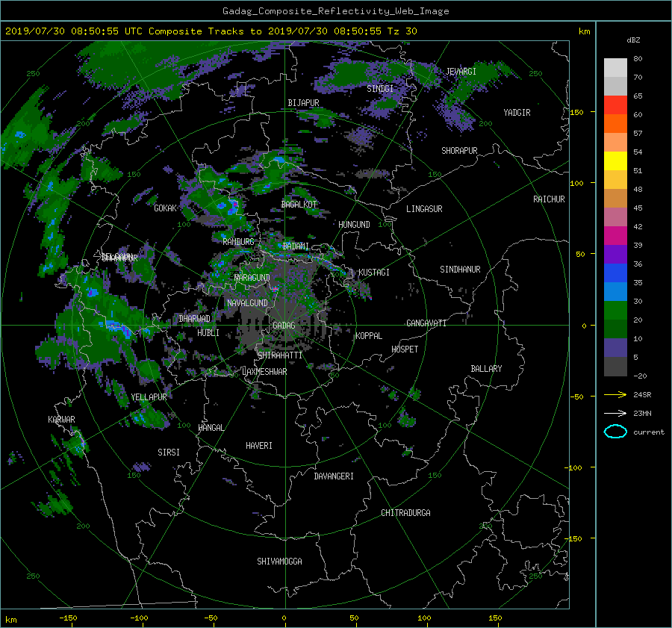This screenshot has width=672, height=628.
Task: Click the YELLAPUR city label
Action: pyautogui.click(x=149, y=397)
